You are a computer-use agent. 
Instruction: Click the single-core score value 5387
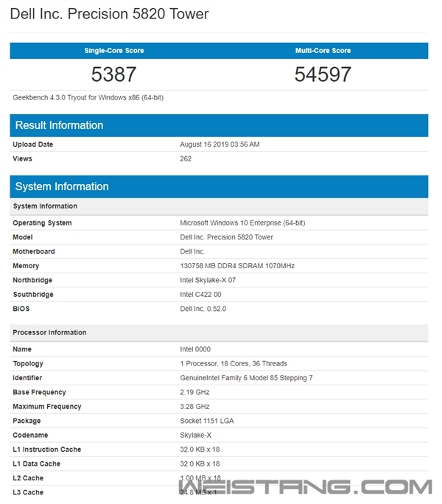114,74
